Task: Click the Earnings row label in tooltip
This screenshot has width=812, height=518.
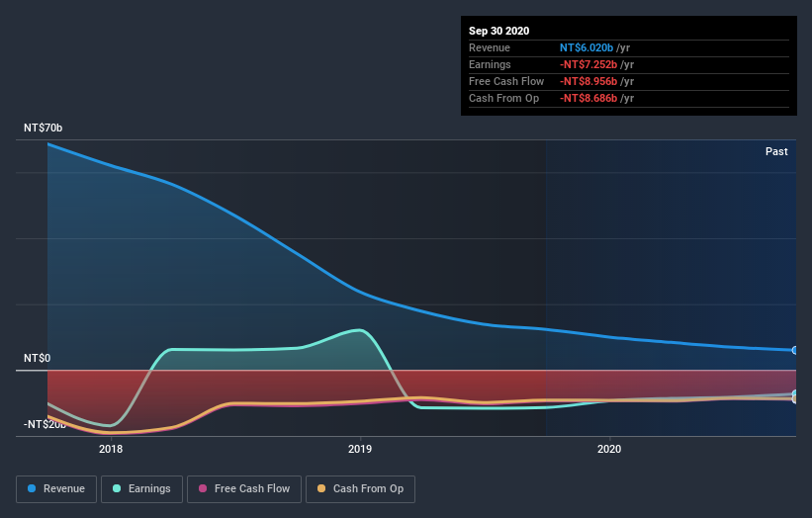Action: 490,64
